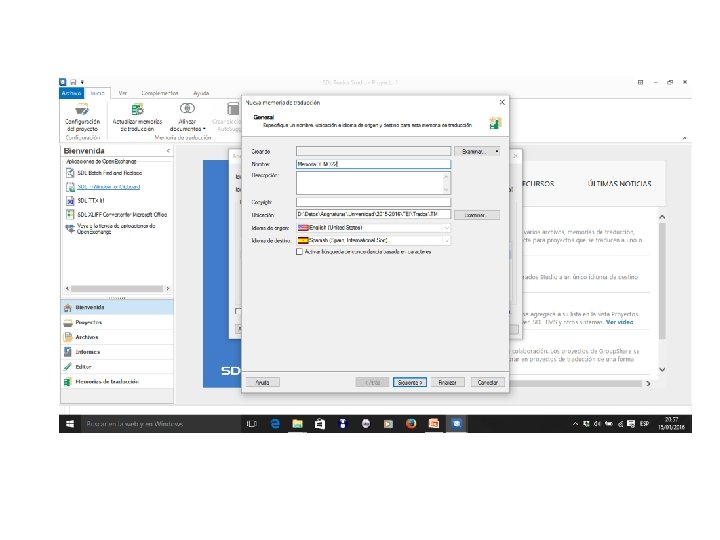The image size is (720, 540).
Task: Click the Ver vídeo link
Action: (619, 322)
